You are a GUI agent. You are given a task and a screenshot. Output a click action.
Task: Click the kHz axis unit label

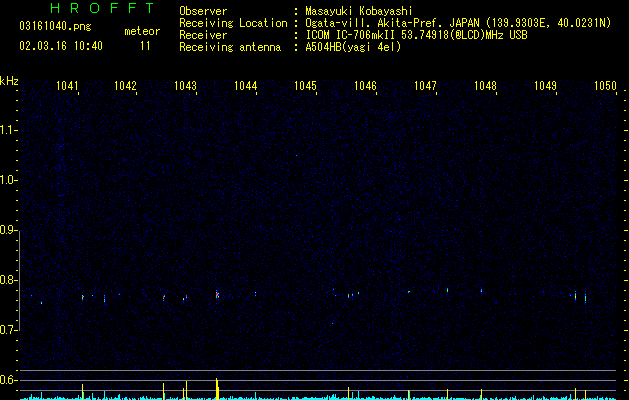(x=9, y=81)
